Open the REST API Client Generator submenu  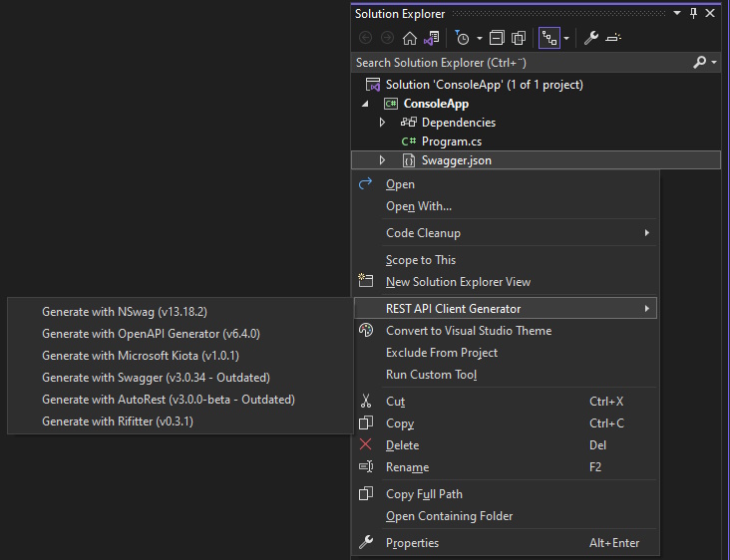pos(506,308)
